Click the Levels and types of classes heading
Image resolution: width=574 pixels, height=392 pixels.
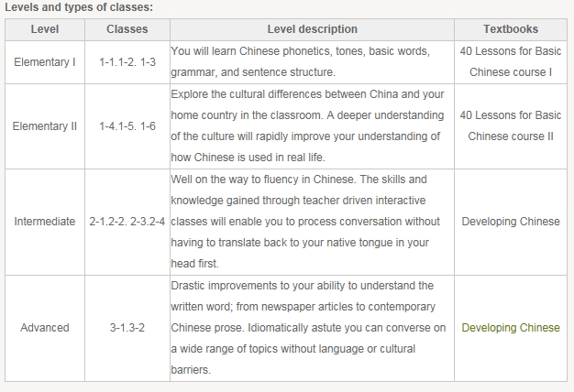[79, 7]
